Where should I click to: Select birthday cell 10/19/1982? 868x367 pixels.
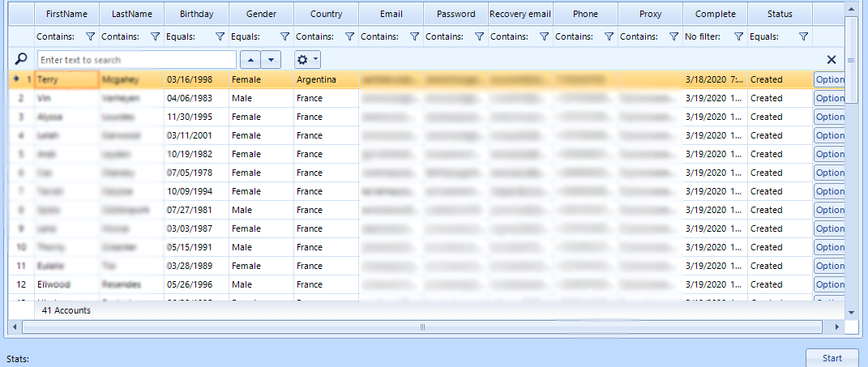[196, 154]
